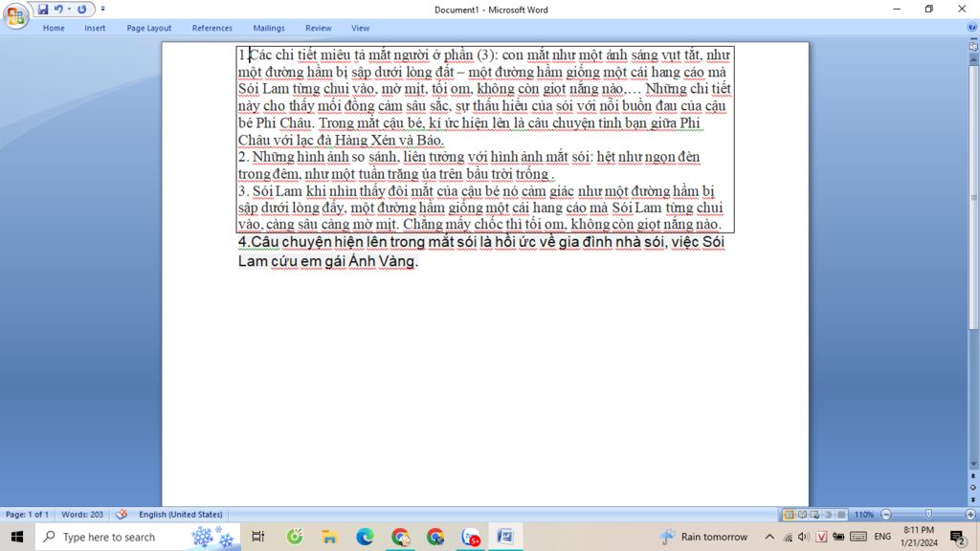
Task: Open second Chrome icon on the taskbar
Action: coord(435,537)
